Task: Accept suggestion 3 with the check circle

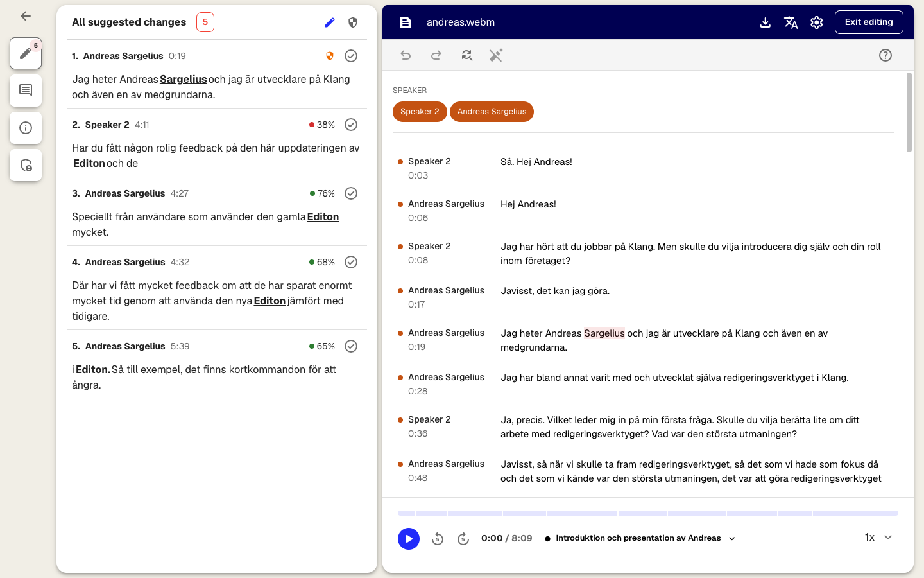Action: click(351, 193)
